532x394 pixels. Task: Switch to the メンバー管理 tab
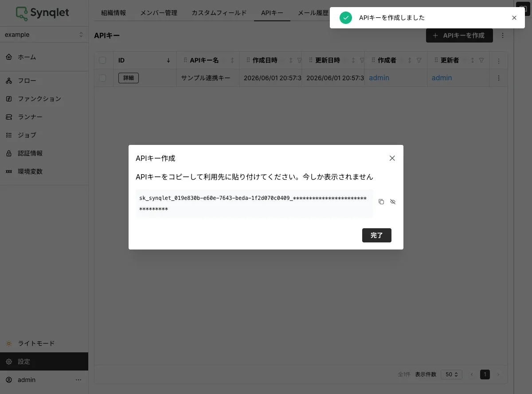pyautogui.click(x=159, y=13)
